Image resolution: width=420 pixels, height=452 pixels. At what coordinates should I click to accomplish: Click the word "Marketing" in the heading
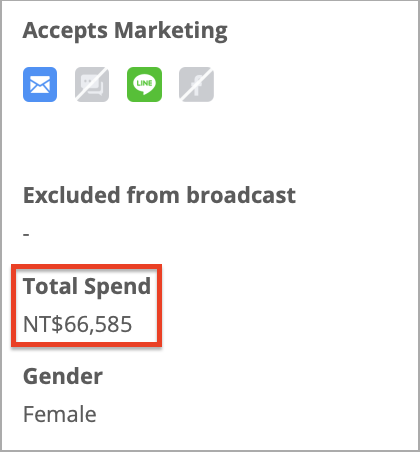tap(171, 31)
